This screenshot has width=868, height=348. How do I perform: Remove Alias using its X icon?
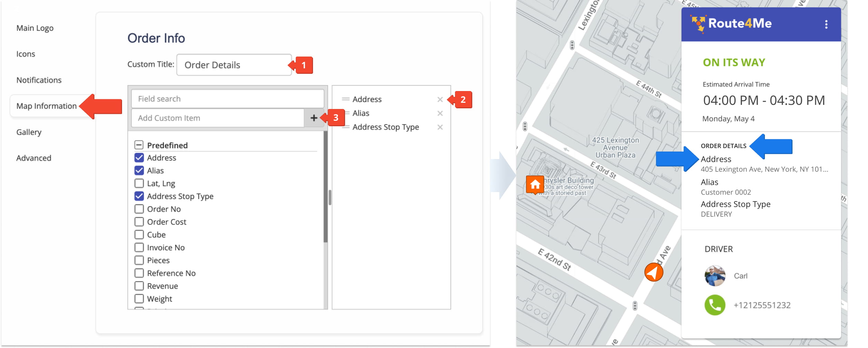point(440,113)
